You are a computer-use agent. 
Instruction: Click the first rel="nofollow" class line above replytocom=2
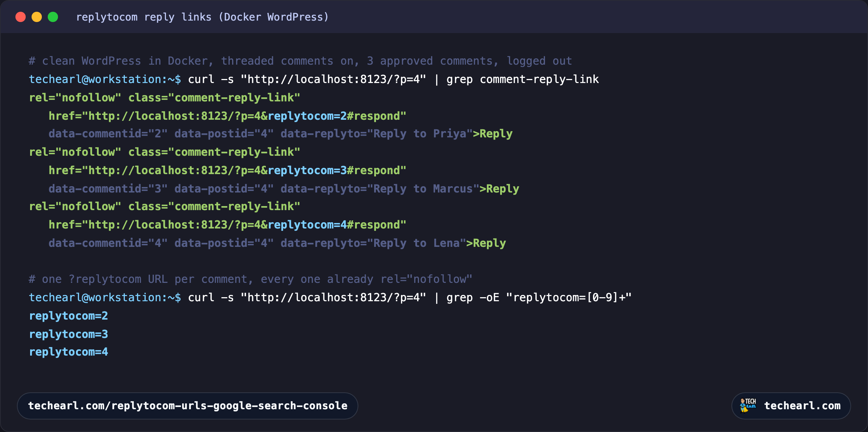[164, 98]
